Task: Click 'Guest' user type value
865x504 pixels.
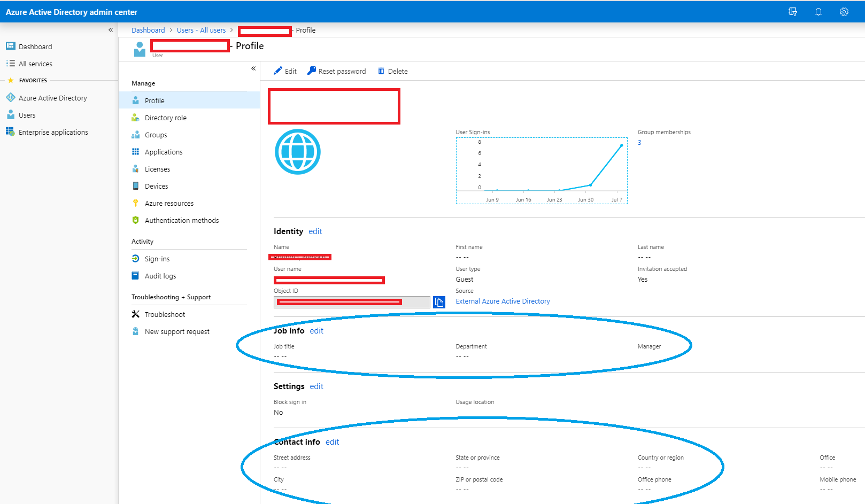Action: click(465, 280)
